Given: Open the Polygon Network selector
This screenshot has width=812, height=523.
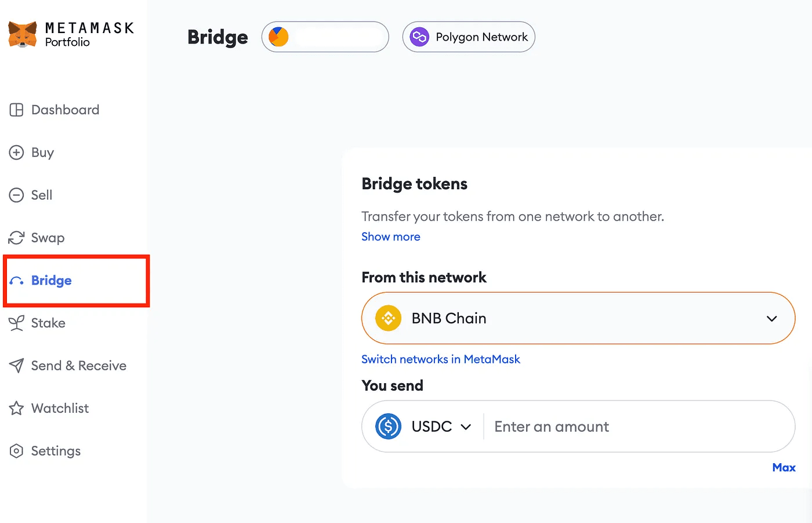Looking at the screenshot, I should coord(469,37).
